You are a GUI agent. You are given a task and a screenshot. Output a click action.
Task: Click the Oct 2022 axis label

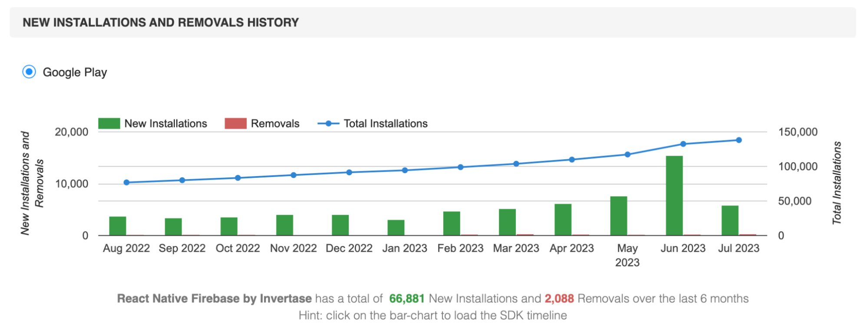pyautogui.click(x=238, y=248)
